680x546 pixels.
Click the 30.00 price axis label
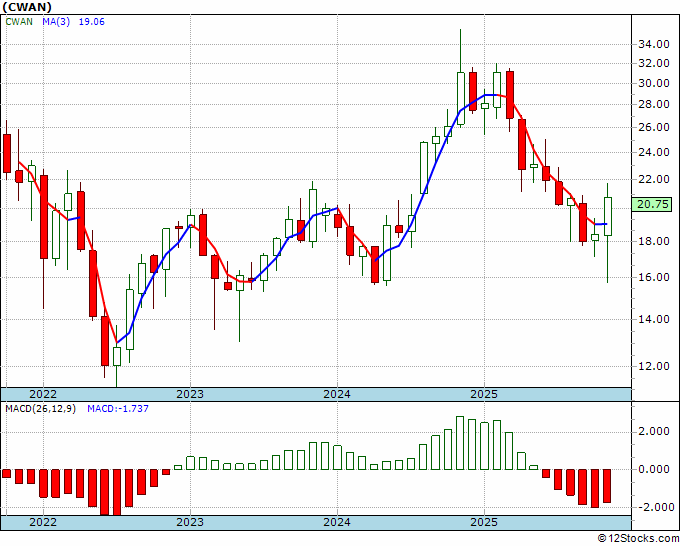tap(653, 83)
